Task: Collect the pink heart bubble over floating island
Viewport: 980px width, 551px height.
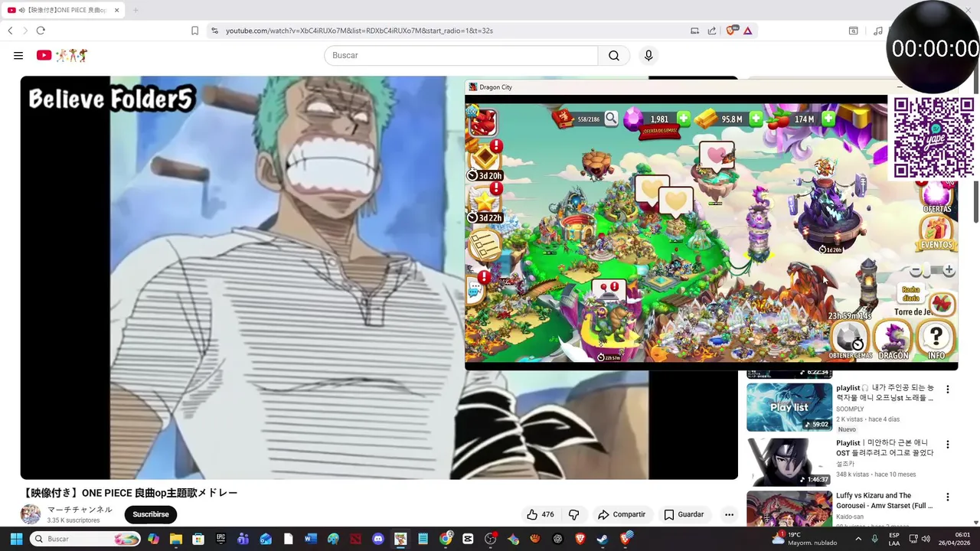Action: coord(717,156)
